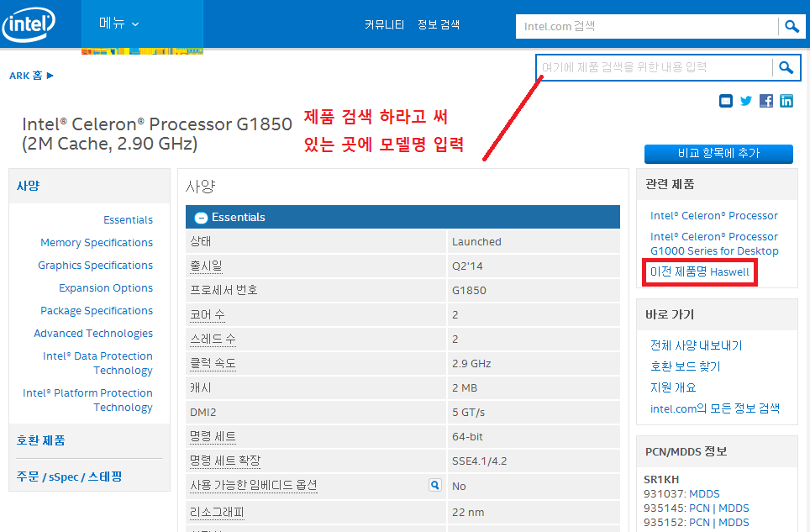810x532 pixels.
Task: Open MDDS link for 935145
Action: pos(734,508)
